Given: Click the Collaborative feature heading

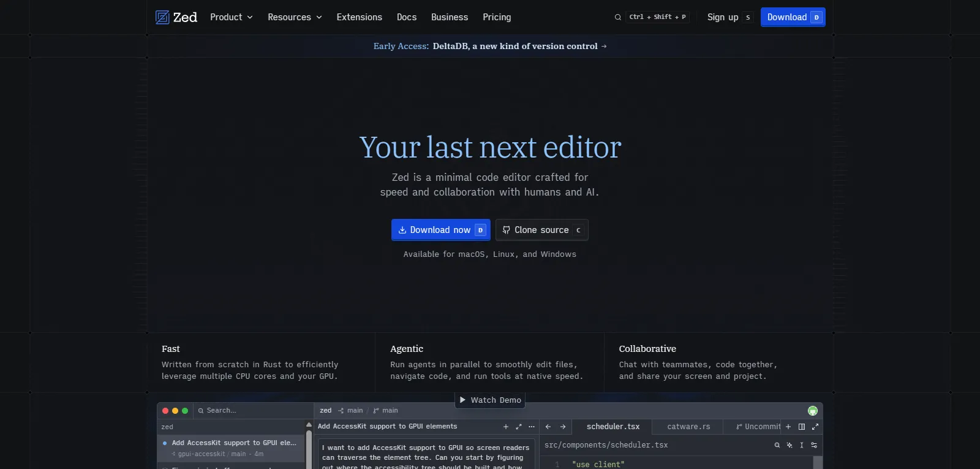Looking at the screenshot, I should pos(647,349).
